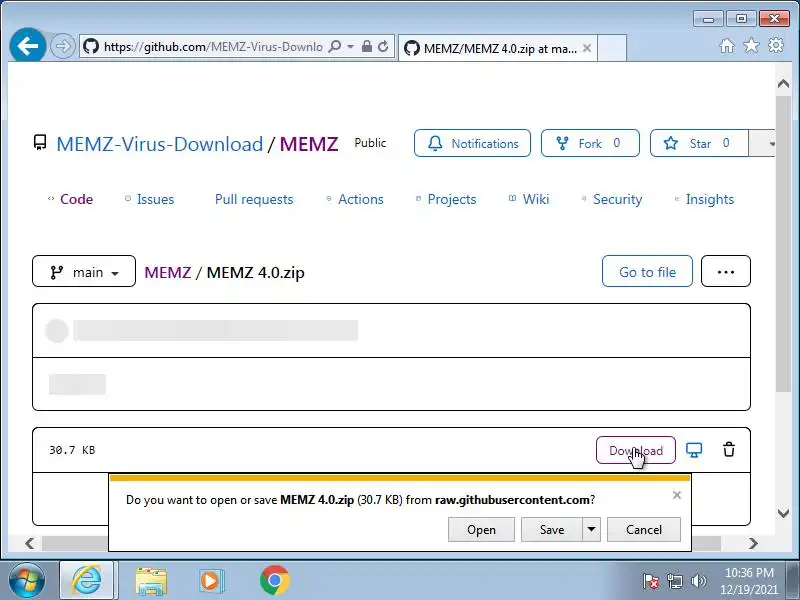Screen dimensions: 800x600
Task: Click the Action Center flag tray icon
Action: 650,581
